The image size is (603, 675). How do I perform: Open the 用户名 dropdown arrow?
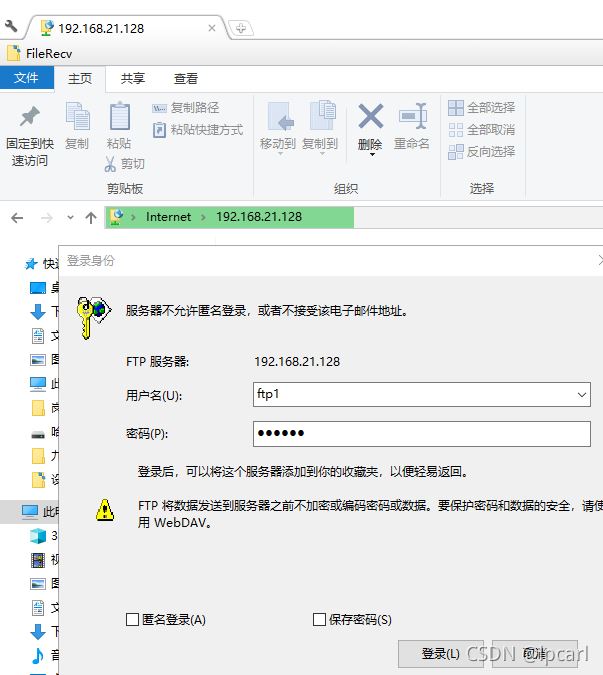coord(582,394)
